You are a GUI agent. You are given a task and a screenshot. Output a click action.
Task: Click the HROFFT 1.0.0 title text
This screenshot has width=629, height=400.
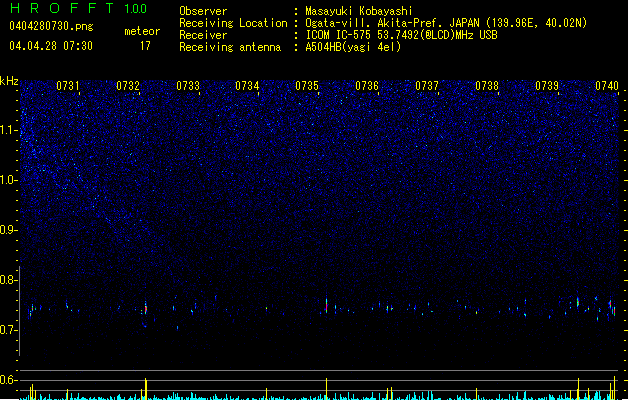click(x=79, y=8)
